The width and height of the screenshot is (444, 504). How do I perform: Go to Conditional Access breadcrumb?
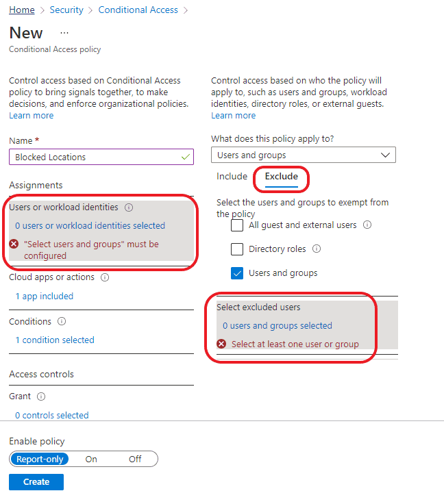[138, 10]
